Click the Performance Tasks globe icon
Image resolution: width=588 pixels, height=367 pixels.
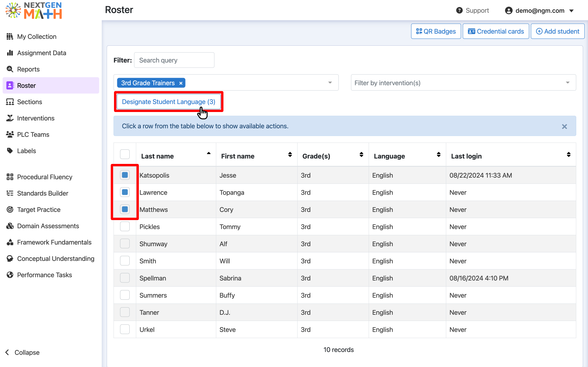point(10,275)
